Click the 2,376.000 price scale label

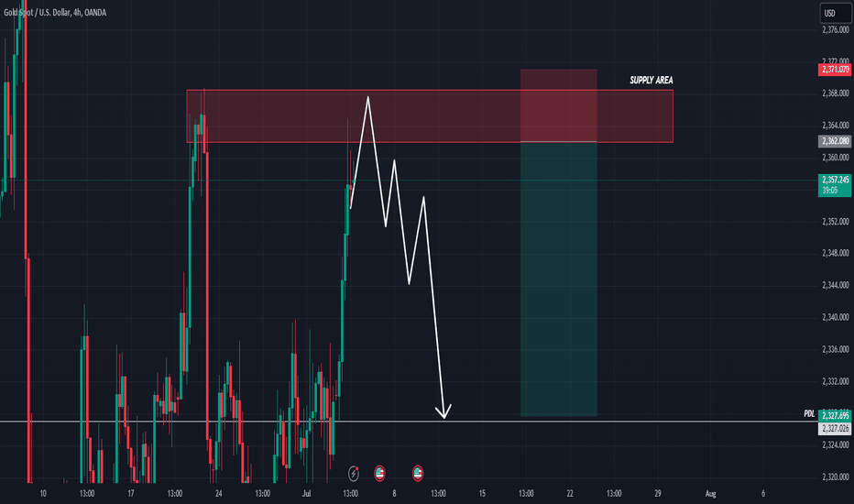coord(836,30)
